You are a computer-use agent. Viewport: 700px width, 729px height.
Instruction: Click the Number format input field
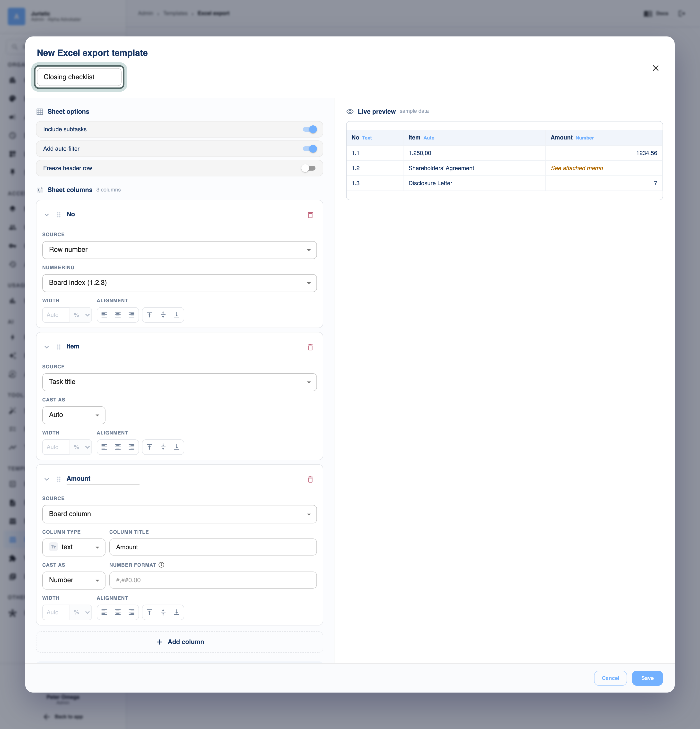point(213,580)
